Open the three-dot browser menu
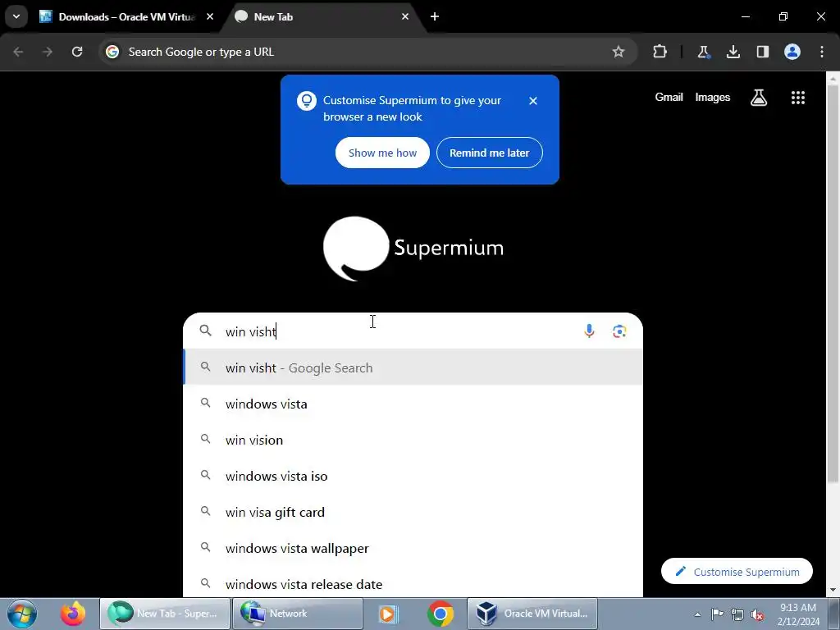 (821, 52)
